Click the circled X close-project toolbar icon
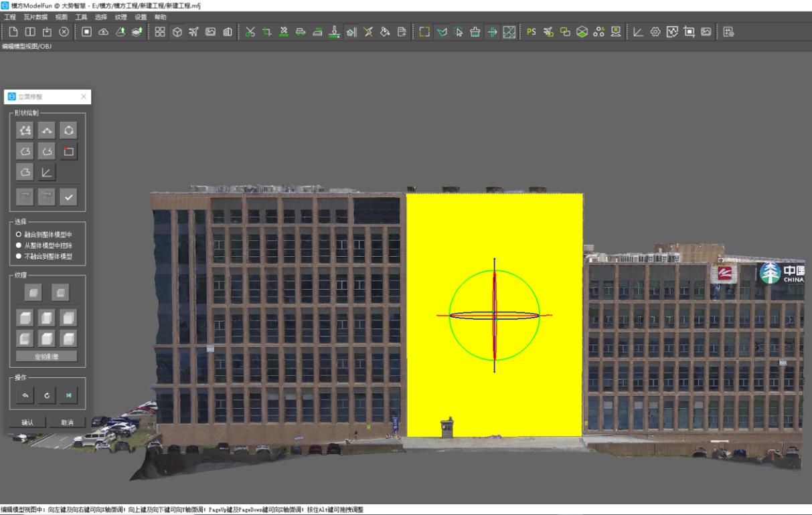 click(x=64, y=31)
